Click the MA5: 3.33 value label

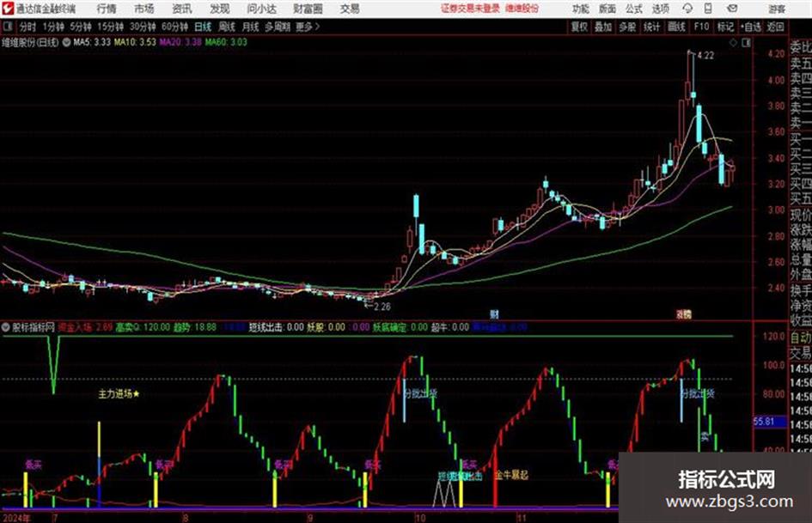pyautogui.click(x=92, y=42)
